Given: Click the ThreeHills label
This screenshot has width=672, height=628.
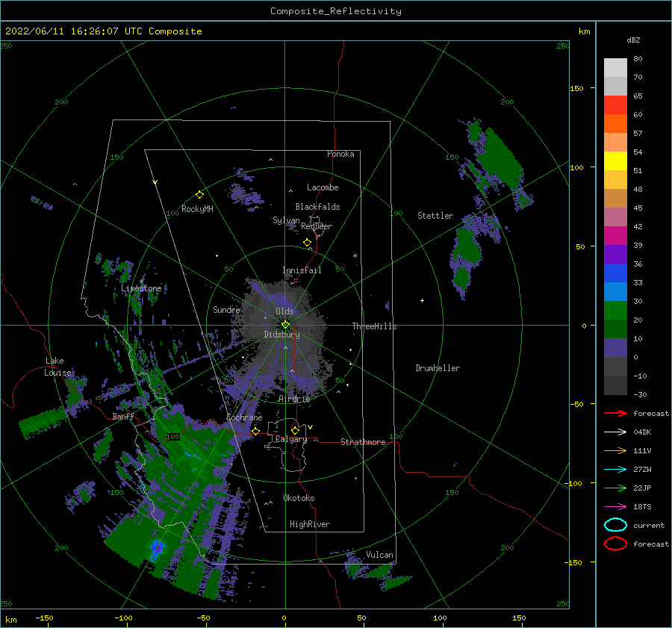Looking at the screenshot, I should (374, 326).
